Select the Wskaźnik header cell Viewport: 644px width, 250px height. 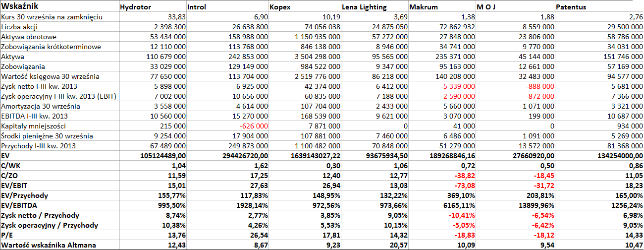tap(59, 6)
